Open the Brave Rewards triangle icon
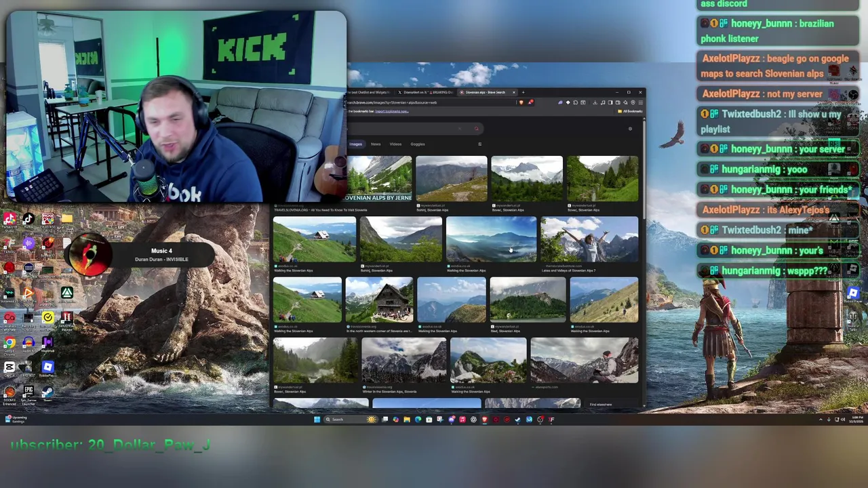868x488 pixels. (530, 102)
